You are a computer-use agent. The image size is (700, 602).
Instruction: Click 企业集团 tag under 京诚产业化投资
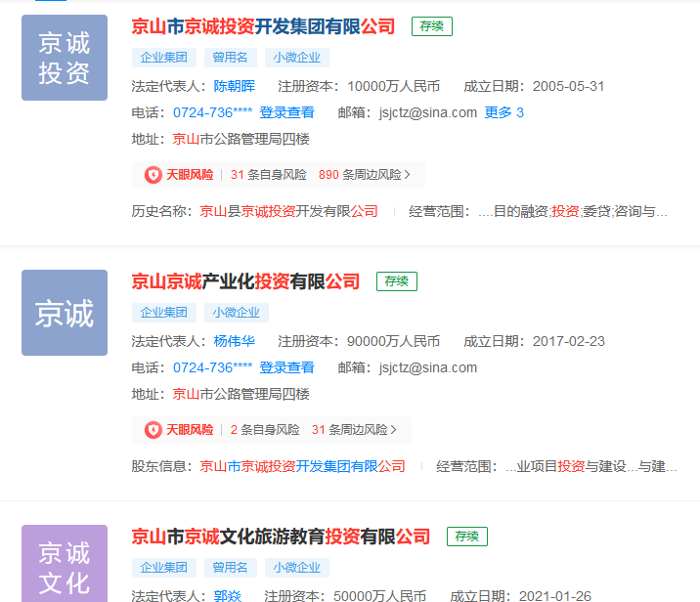pyautogui.click(x=164, y=313)
